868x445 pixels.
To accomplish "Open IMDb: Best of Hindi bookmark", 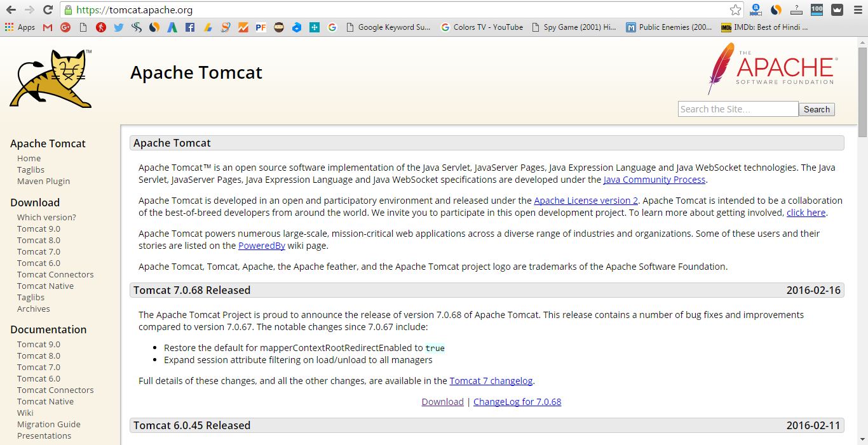I will (x=764, y=27).
